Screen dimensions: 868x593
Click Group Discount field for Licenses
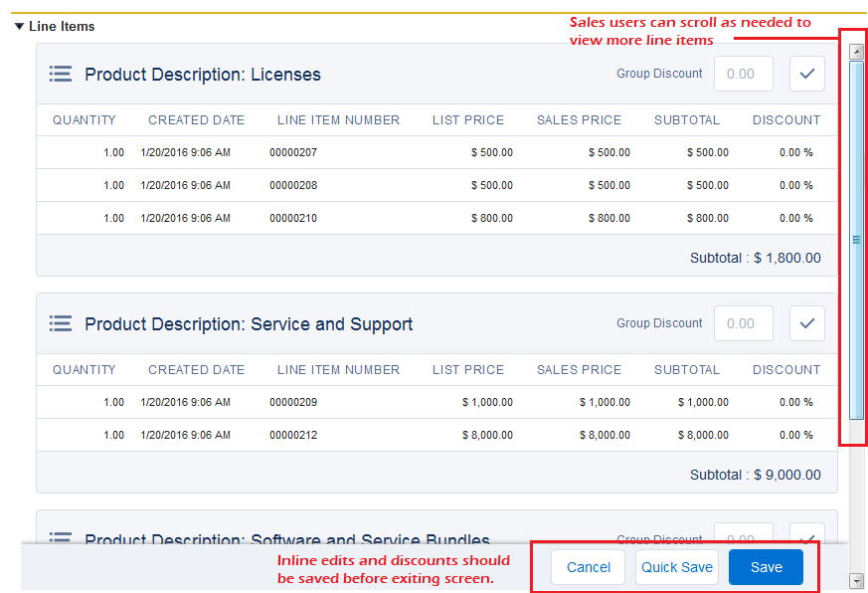pos(744,74)
